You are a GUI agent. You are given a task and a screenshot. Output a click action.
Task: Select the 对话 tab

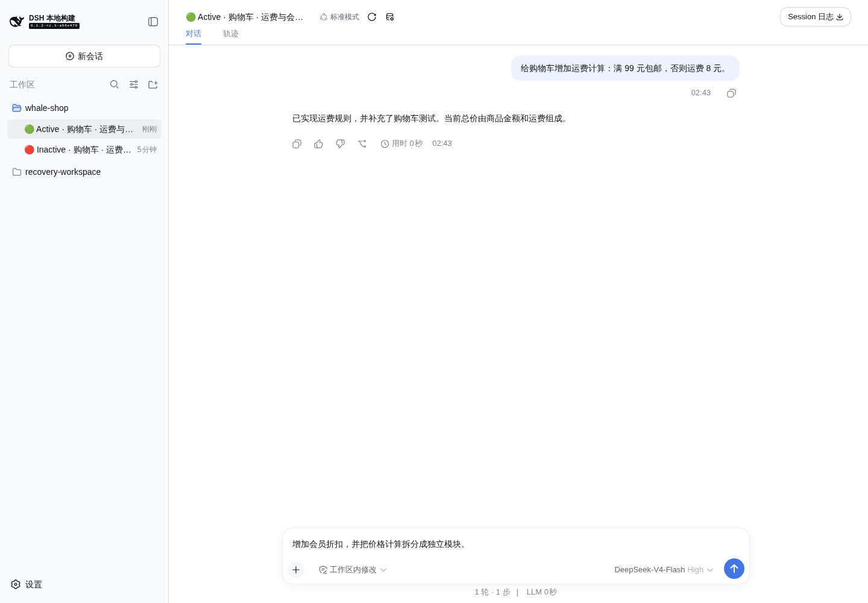point(193,34)
